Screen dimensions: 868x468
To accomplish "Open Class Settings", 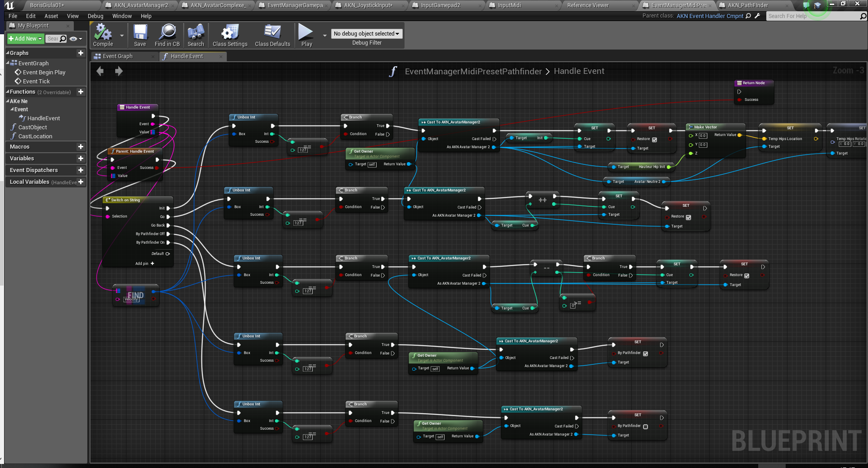I will click(230, 36).
